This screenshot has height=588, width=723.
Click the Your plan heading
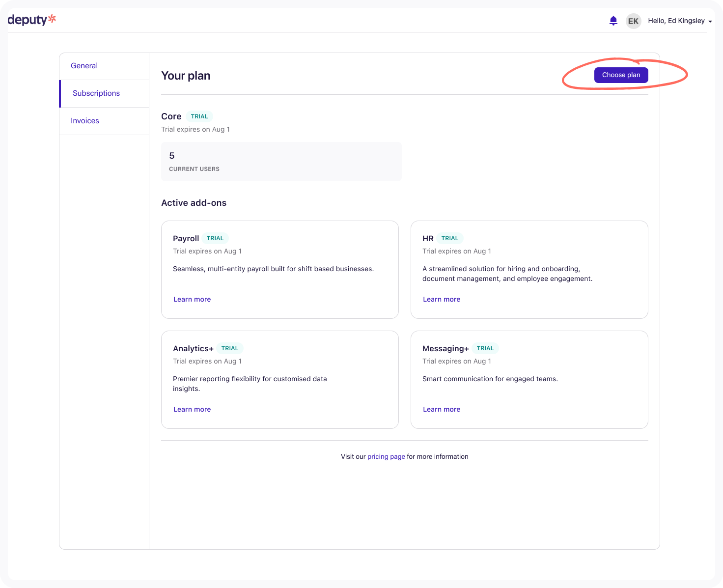pos(186,76)
